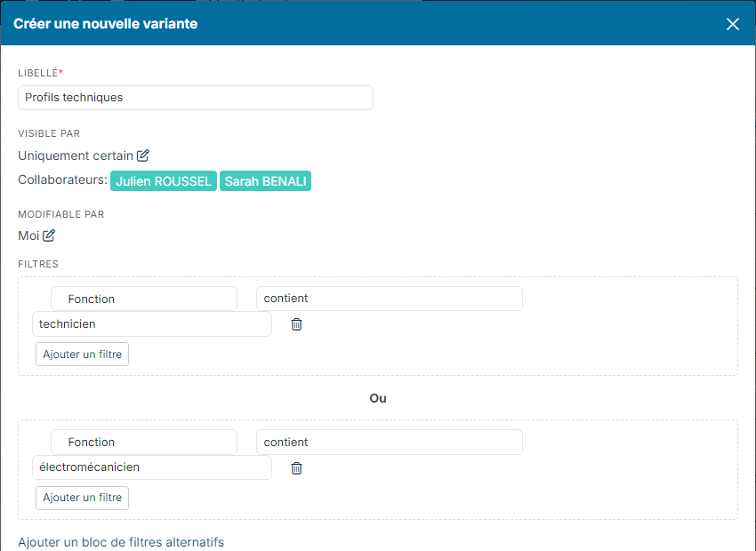Click the 'VISIBLE PAR' section label
Screen dimensions: 756x551
49,134
